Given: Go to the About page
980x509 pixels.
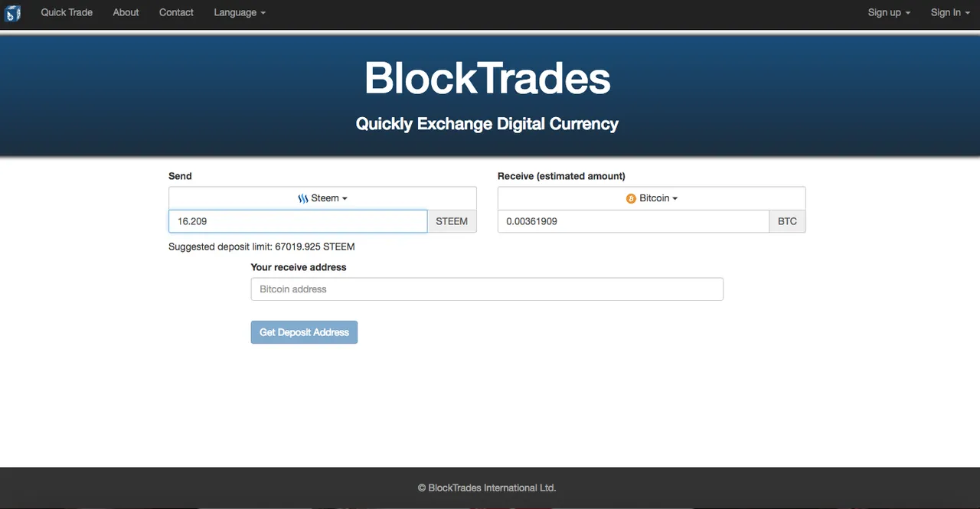Looking at the screenshot, I should (x=126, y=12).
